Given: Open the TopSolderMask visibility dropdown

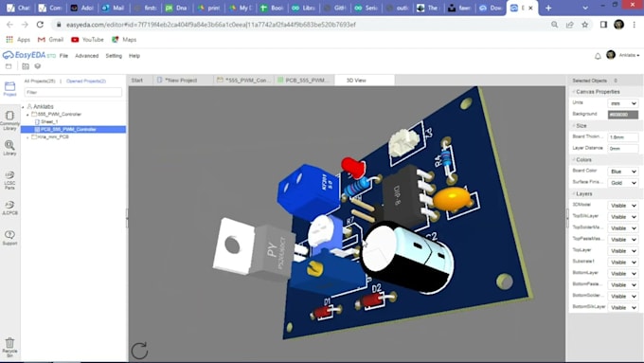Looking at the screenshot, I should coord(623,228).
